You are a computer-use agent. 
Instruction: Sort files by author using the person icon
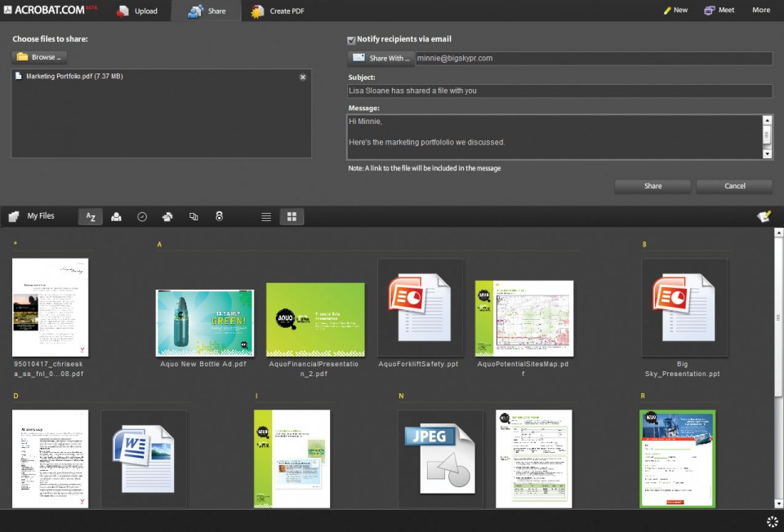tap(116, 216)
